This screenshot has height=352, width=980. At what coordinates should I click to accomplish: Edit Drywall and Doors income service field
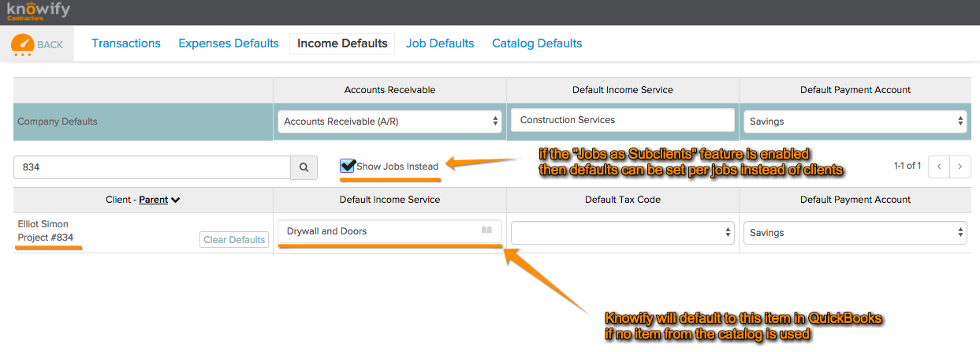389,231
